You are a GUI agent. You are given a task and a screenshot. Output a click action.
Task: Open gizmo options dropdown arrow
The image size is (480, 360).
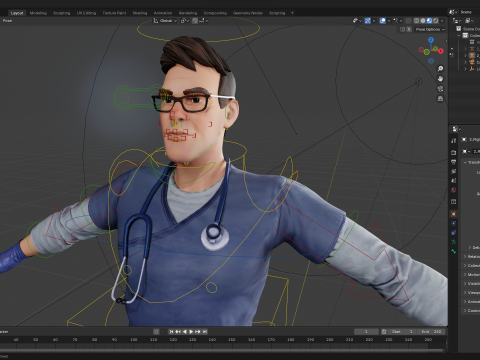click(374, 21)
